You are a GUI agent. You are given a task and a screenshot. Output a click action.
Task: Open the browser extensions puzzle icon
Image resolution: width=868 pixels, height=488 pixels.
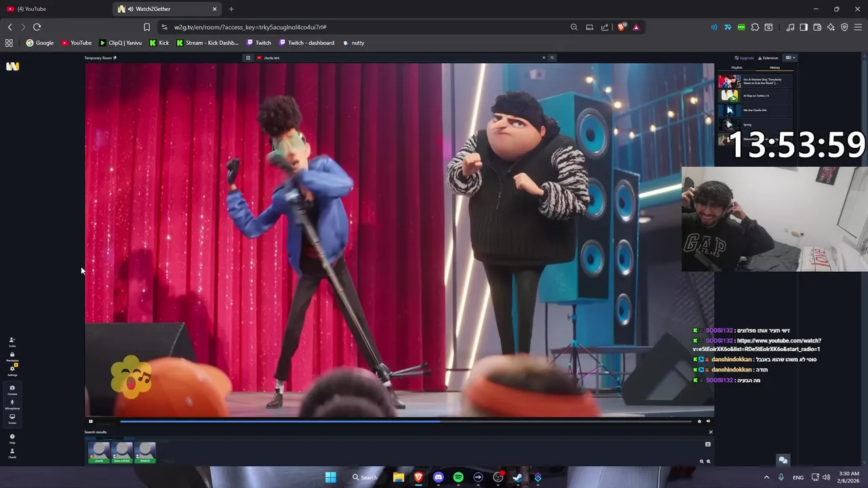[x=755, y=27]
